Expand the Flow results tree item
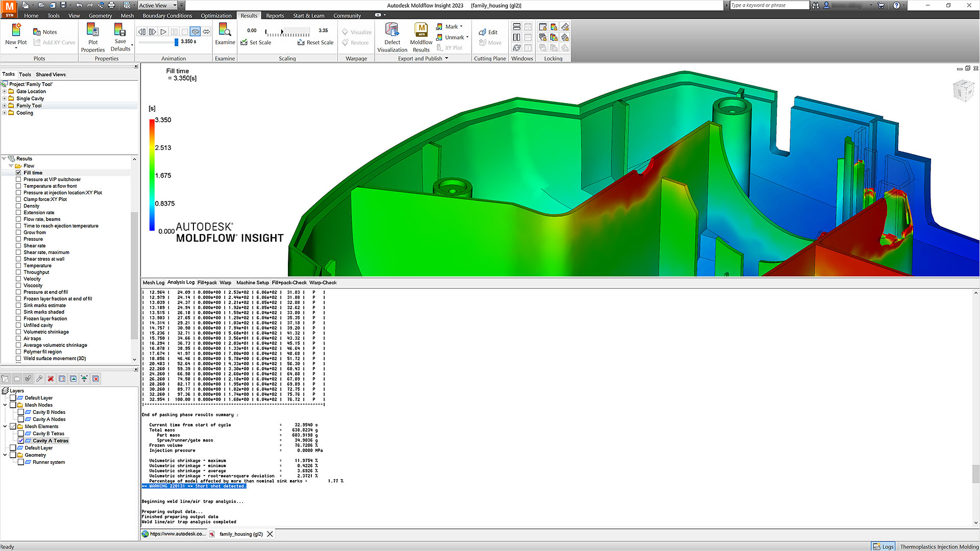980x551 pixels. pos(11,165)
